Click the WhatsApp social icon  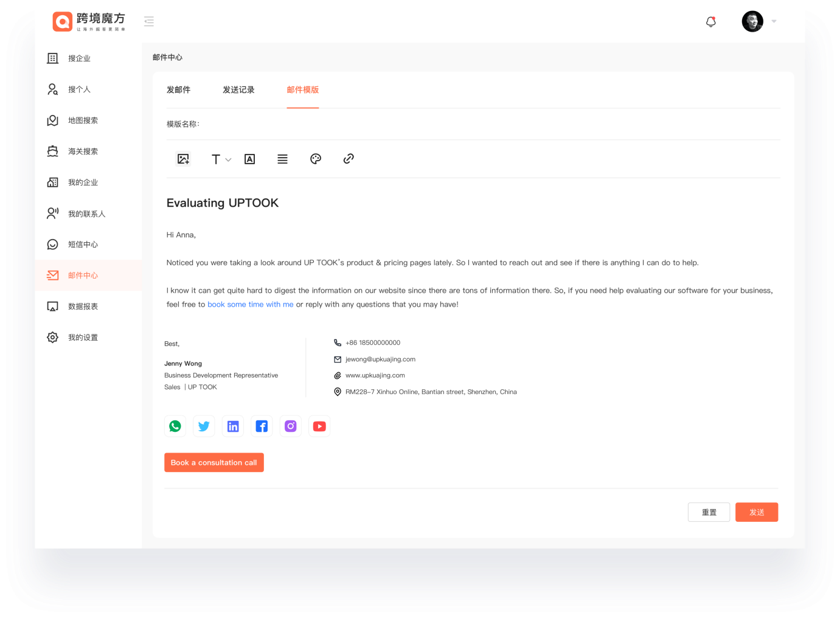[x=175, y=426]
